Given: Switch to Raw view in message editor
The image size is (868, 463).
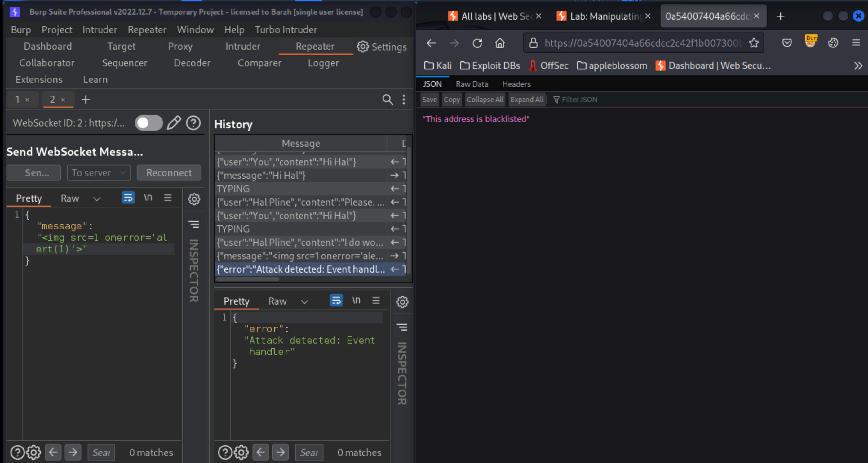Looking at the screenshot, I should [70, 198].
